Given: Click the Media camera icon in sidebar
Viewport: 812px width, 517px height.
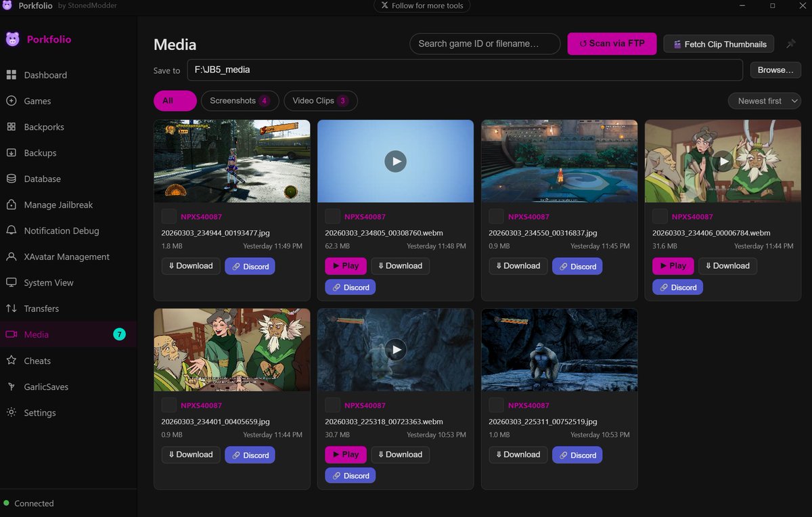Looking at the screenshot, I should [x=12, y=334].
